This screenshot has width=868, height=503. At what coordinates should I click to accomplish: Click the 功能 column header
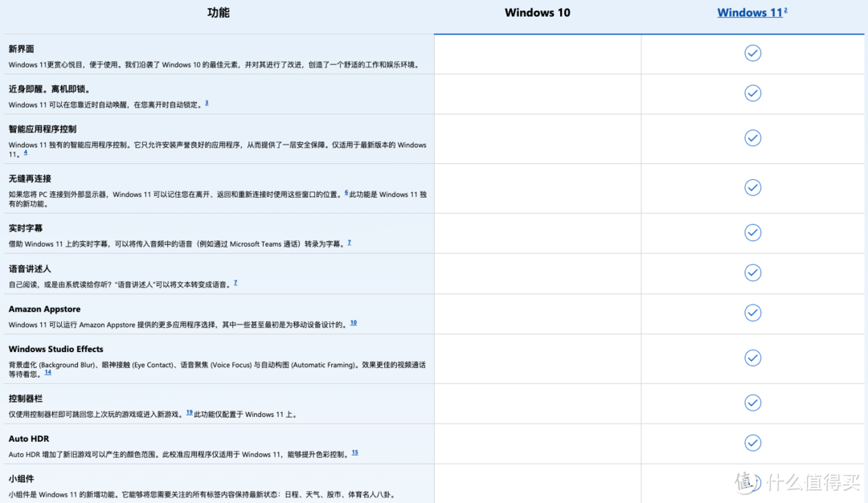218,13
